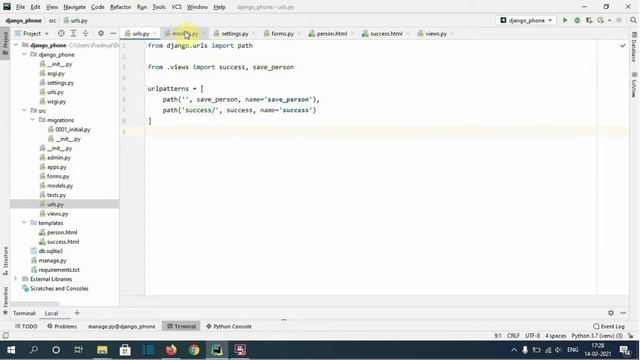Change CRLF line separator in status bar

513,336
